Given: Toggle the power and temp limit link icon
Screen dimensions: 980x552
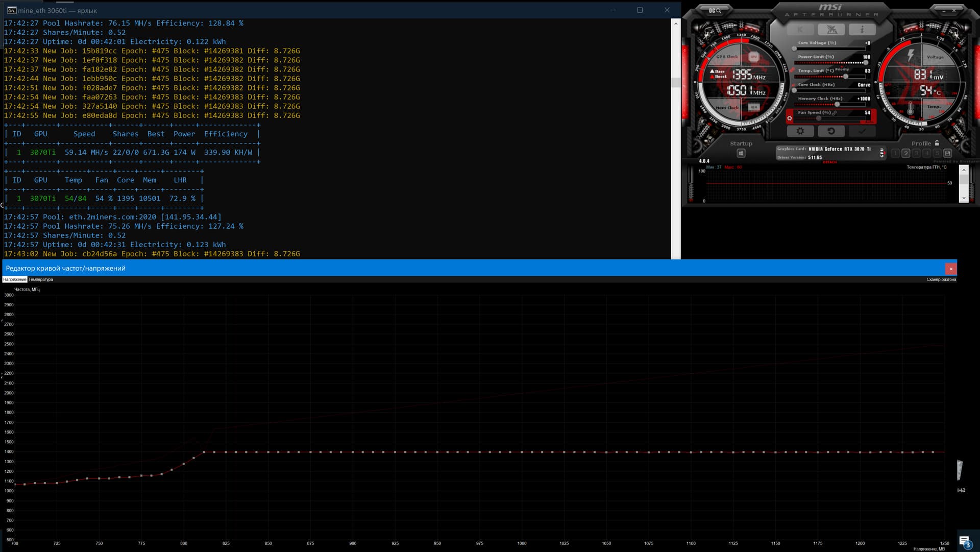Looking at the screenshot, I should (x=793, y=70).
